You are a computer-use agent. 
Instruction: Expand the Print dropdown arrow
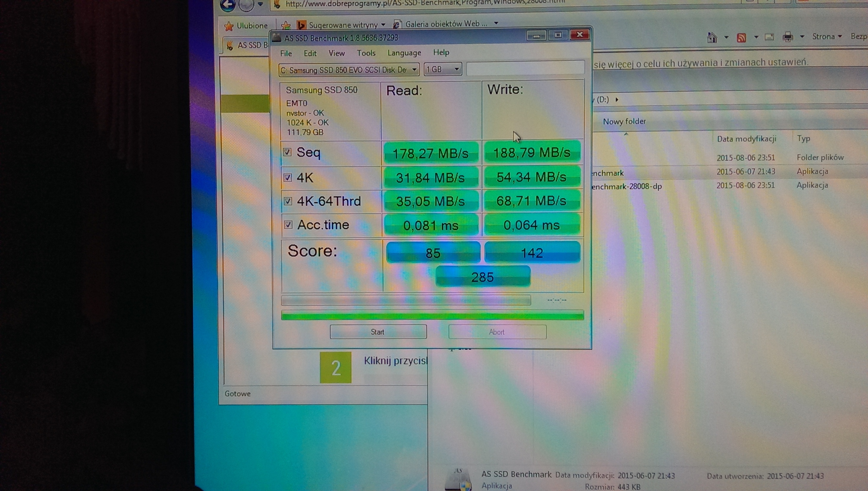pyautogui.click(x=802, y=37)
